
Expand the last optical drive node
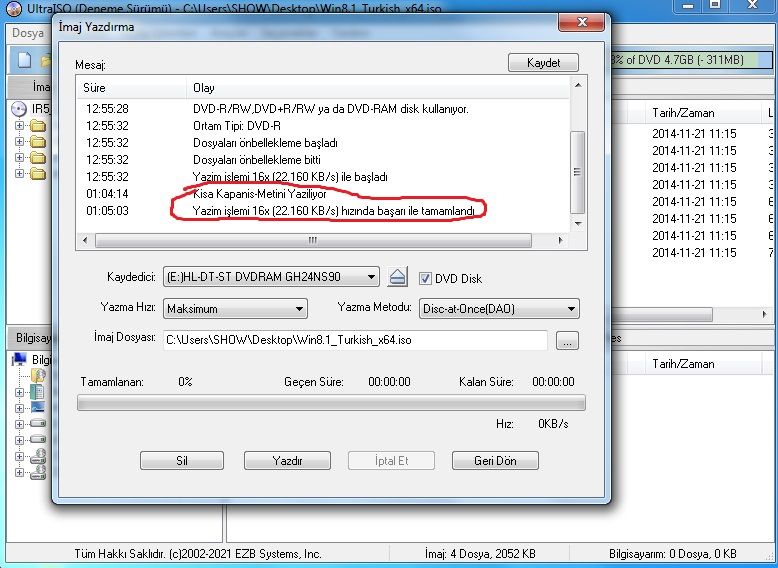[x=19, y=472]
